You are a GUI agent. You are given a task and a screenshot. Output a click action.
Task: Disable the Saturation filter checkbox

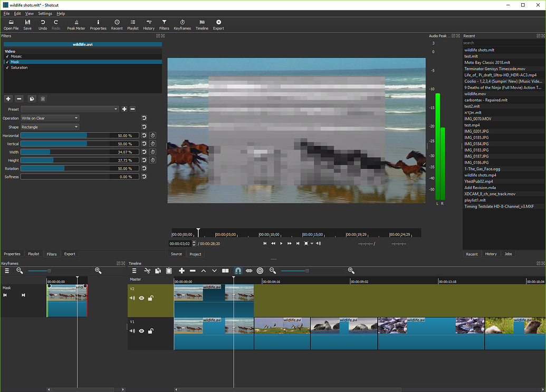coord(7,67)
